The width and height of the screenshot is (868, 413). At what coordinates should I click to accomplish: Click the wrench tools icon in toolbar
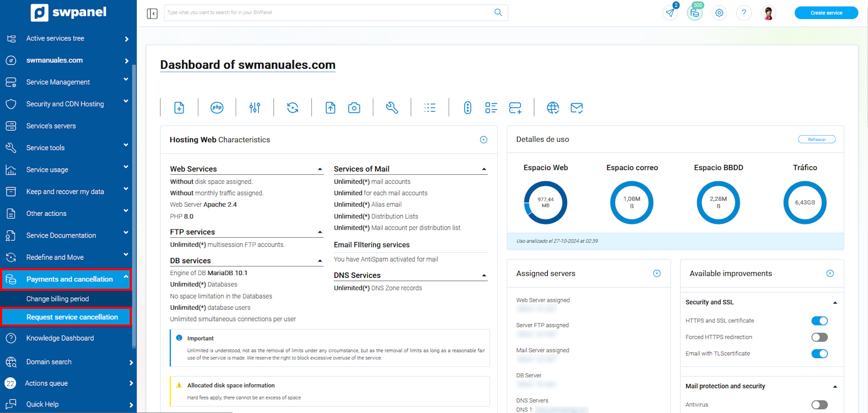(392, 107)
